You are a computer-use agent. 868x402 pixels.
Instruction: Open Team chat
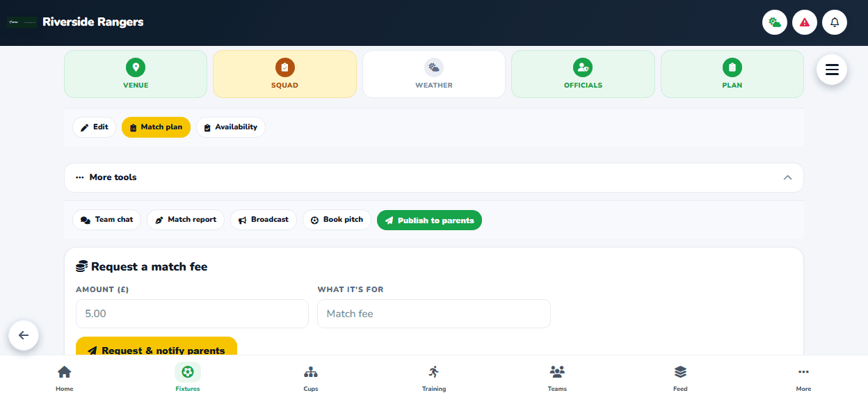(107, 220)
